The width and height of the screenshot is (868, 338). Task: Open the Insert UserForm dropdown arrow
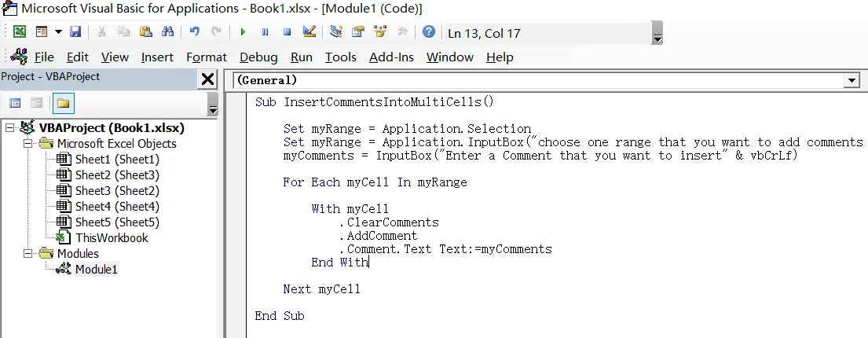pyautogui.click(x=58, y=32)
